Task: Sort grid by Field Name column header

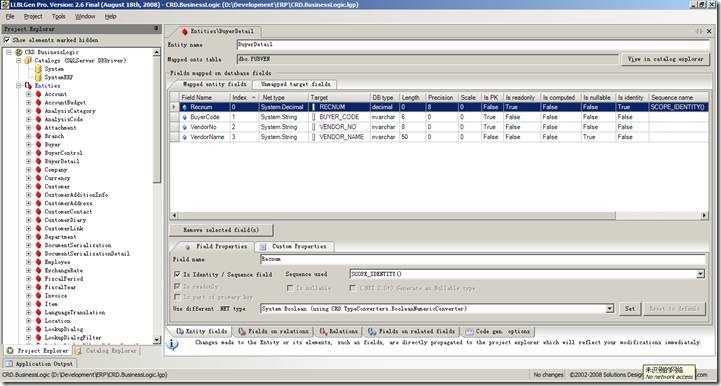Action: (205, 98)
